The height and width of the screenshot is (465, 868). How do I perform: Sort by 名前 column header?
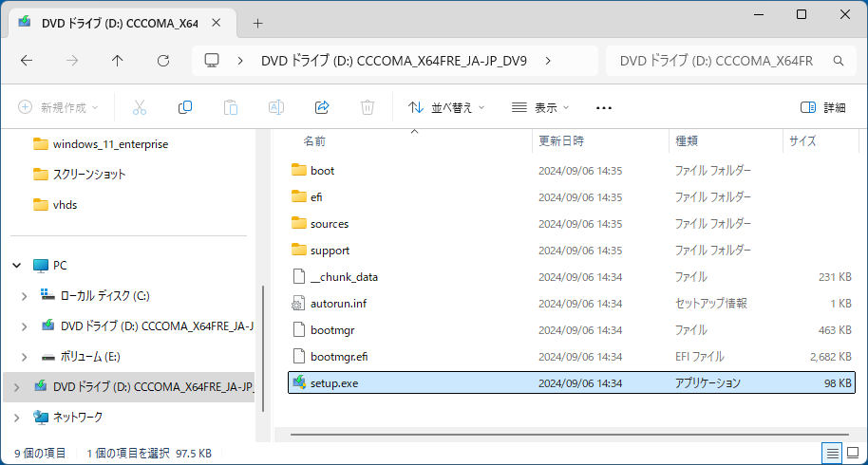point(314,141)
